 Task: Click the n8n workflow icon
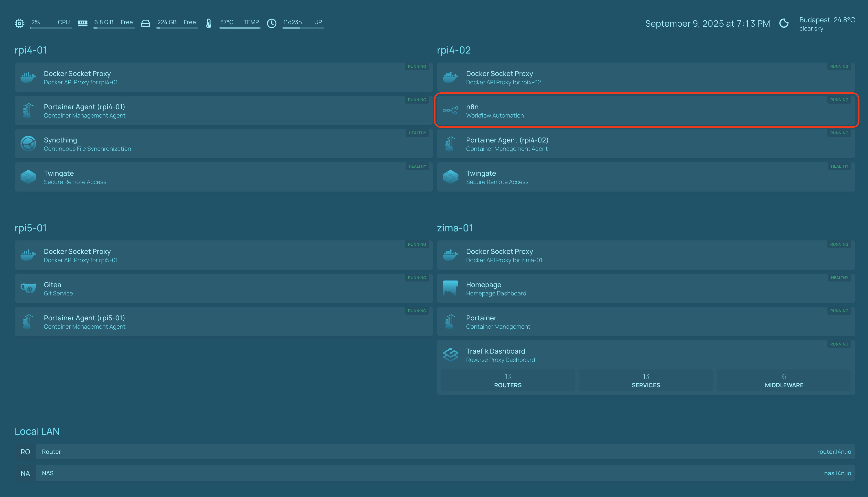tap(450, 111)
